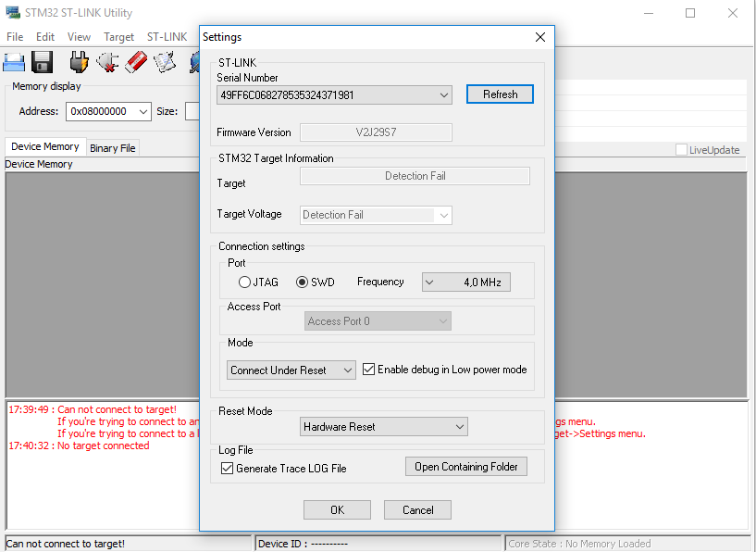Click Cancel in Settings dialog
This screenshot has height=552, width=756.
pyautogui.click(x=417, y=510)
